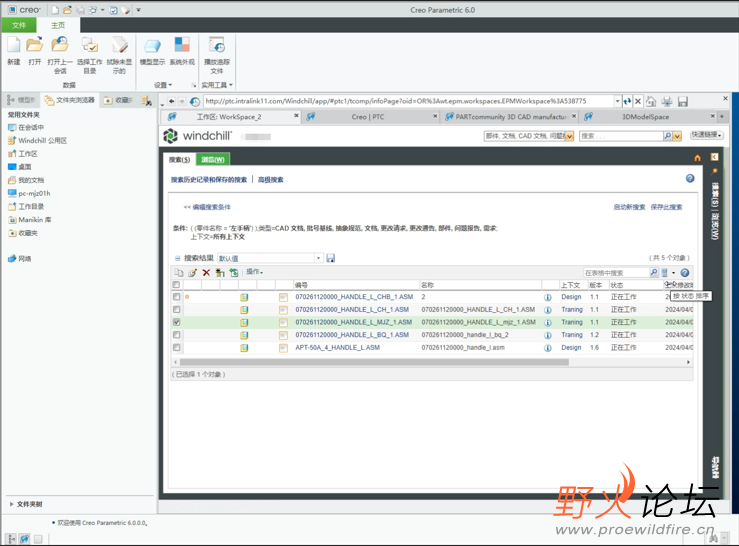Viewport: 739px width, 546px height.
Task: Click the save table view floppy icon
Action: (x=330, y=258)
